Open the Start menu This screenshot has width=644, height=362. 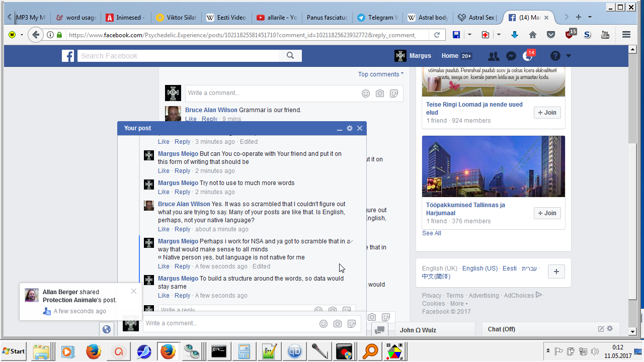tap(14, 351)
